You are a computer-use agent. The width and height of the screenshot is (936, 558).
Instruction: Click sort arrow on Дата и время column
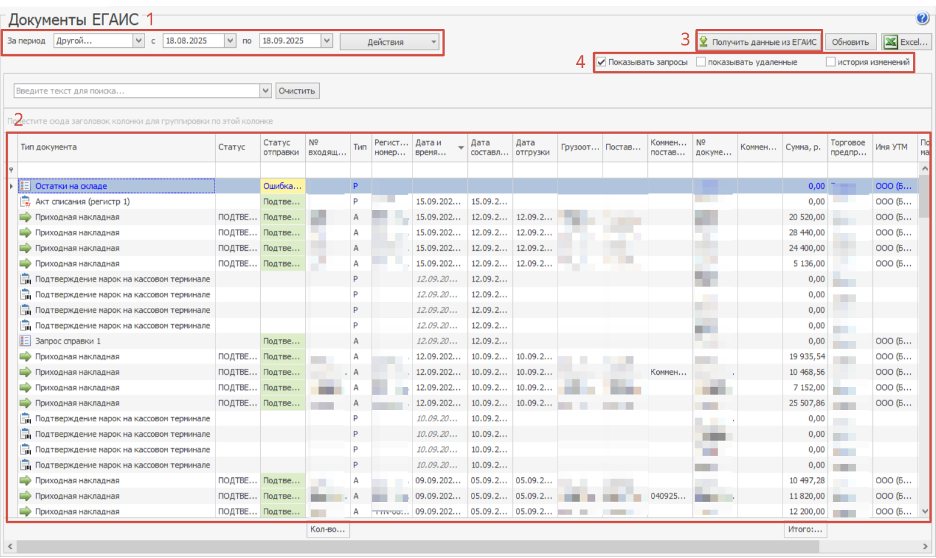(461, 147)
